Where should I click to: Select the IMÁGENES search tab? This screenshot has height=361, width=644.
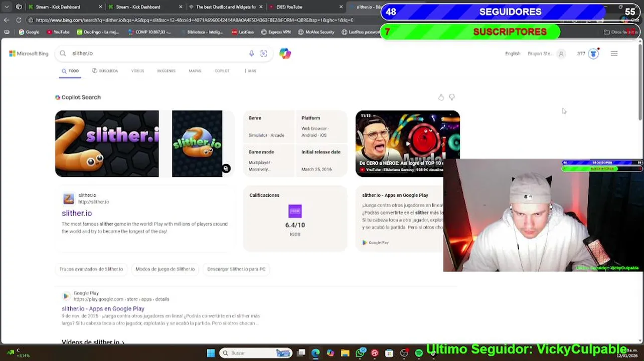click(x=166, y=71)
